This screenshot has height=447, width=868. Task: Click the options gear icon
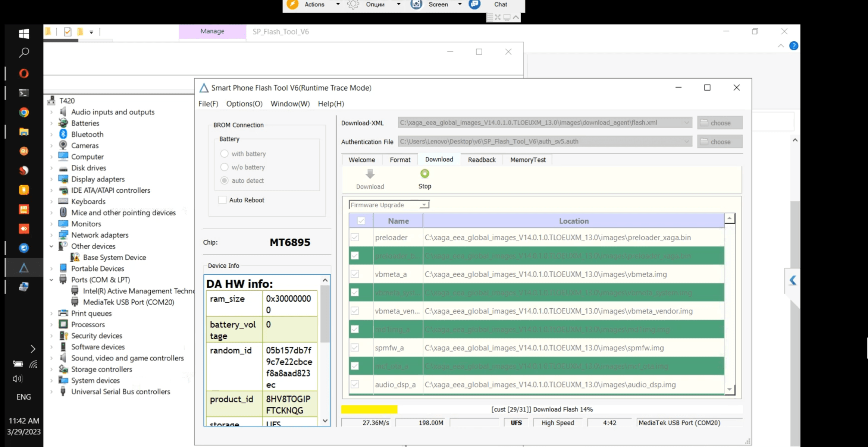coord(353,4)
